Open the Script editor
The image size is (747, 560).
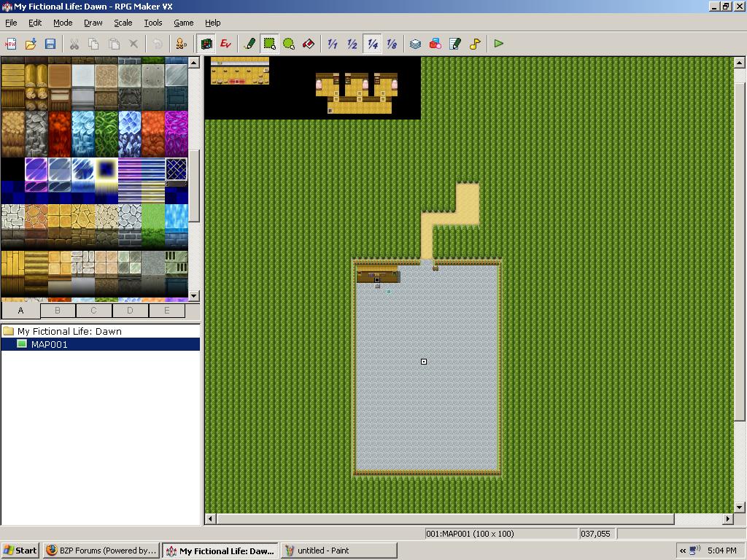point(454,43)
